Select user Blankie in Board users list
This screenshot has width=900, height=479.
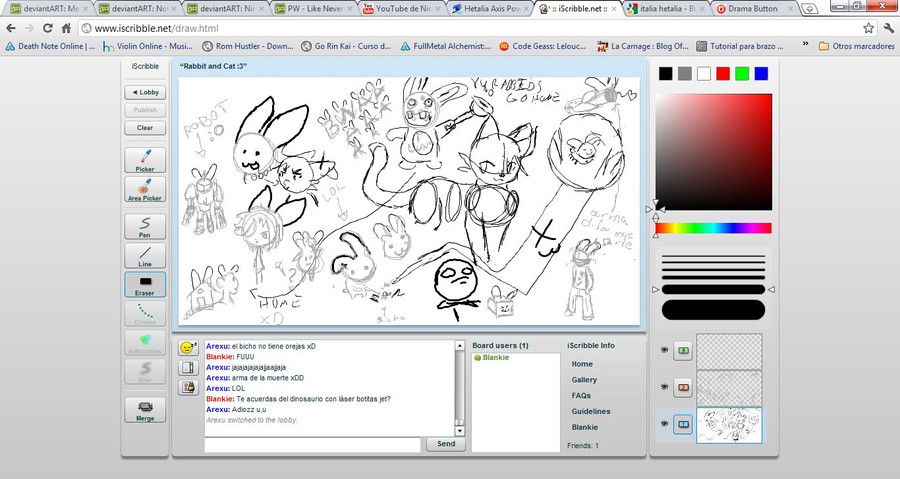(495, 357)
